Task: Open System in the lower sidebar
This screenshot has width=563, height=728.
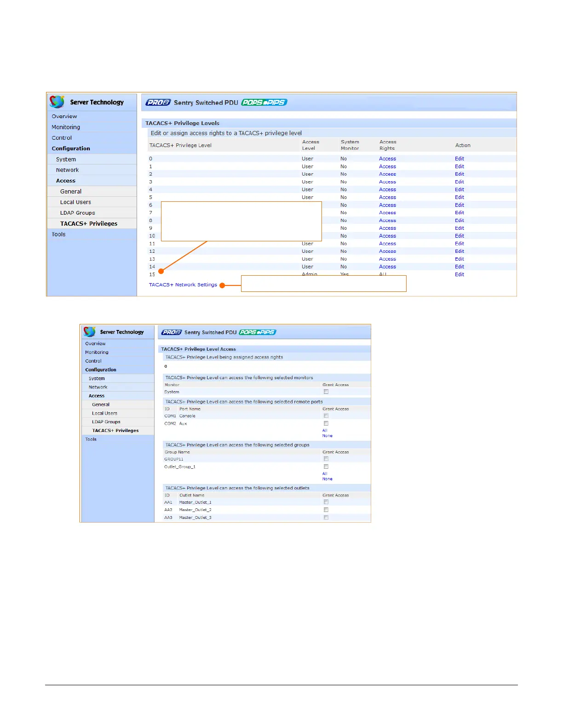Action: tap(97, 379)
